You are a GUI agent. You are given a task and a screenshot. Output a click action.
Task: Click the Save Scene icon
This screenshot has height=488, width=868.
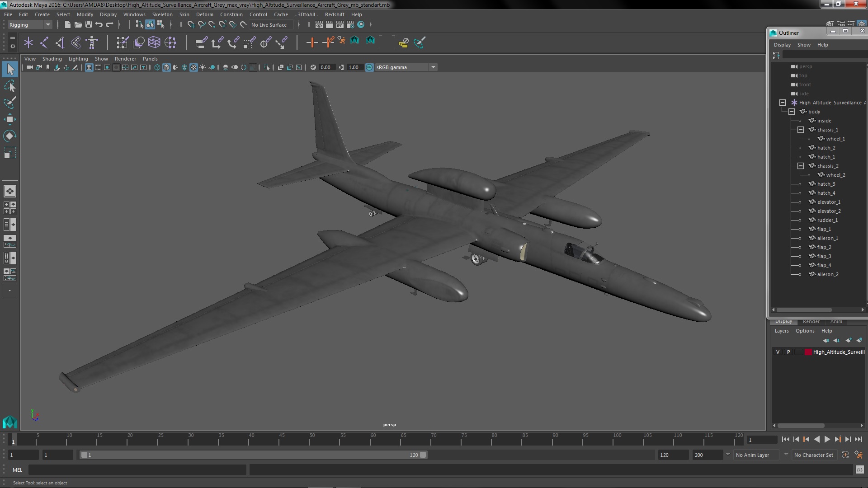(x=89, y=25)
